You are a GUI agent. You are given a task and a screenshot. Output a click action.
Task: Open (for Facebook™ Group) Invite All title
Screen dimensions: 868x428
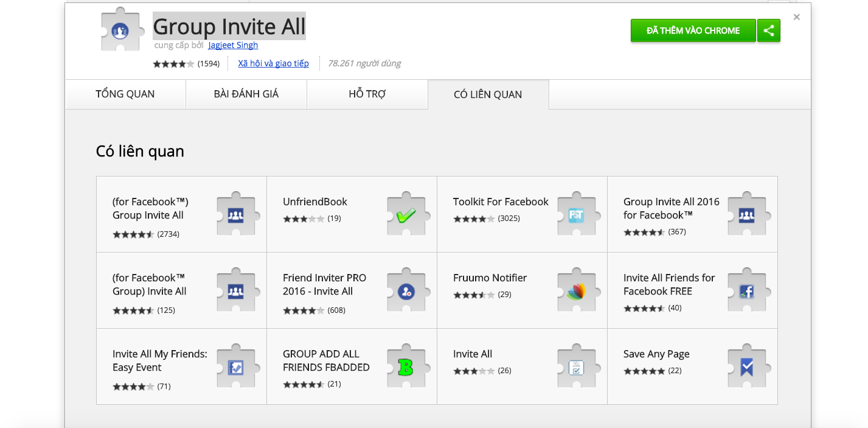click(x=150, y=284)
